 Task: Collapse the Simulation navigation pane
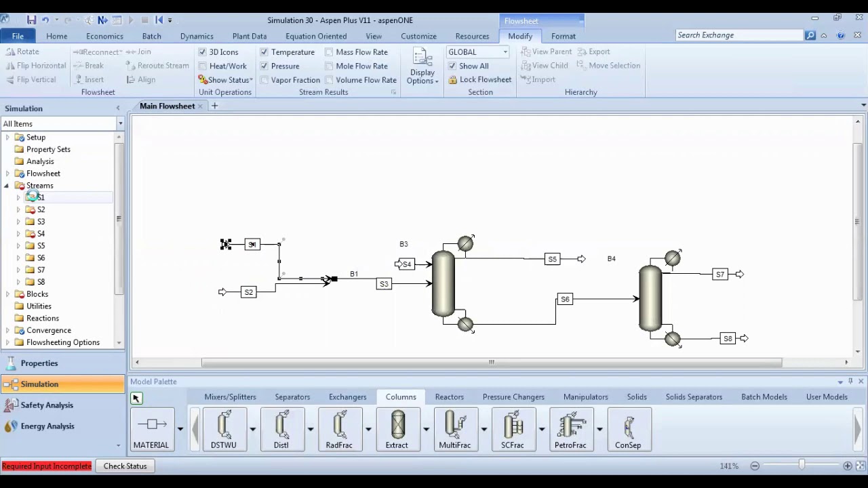pyautogui.click(x=118, y=108)
